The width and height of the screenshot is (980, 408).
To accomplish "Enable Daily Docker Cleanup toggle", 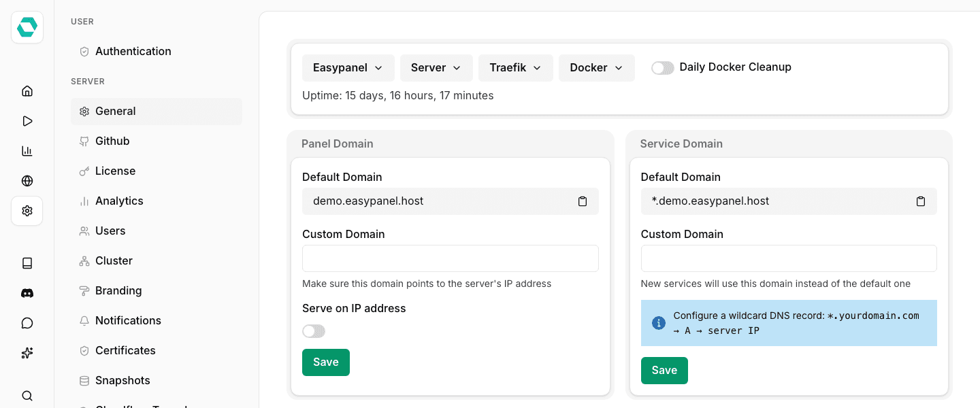I will (x=663, y=68).
